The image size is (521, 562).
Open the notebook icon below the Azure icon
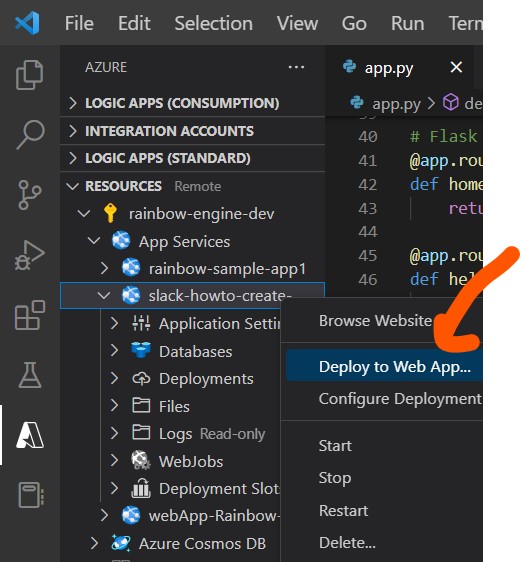[31, 495]
